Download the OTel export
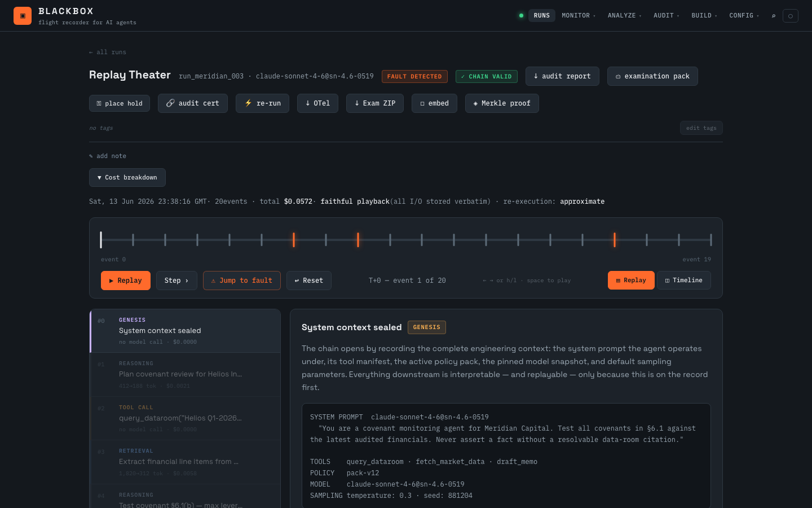This screenshot has width=812, height=508. pos(317,103)
